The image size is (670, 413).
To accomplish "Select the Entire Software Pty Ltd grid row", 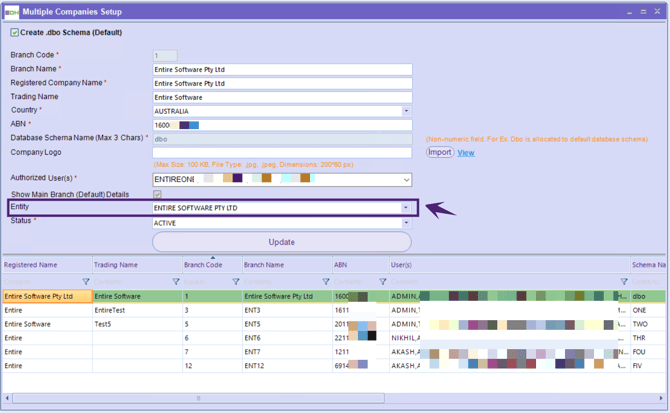I will point(334,296).
